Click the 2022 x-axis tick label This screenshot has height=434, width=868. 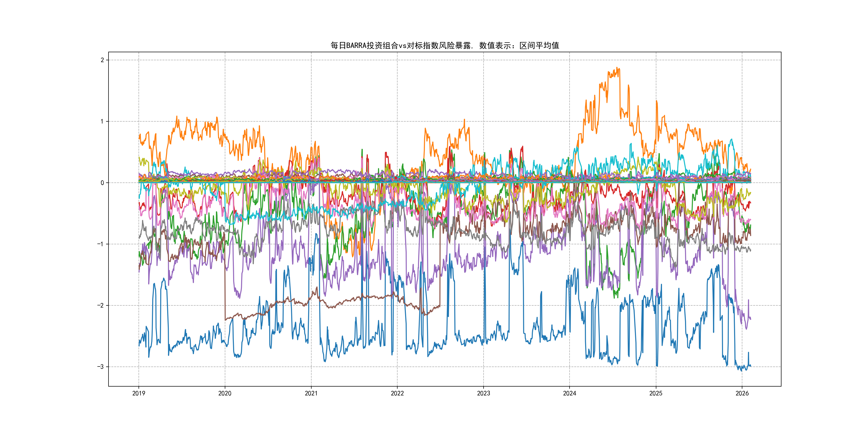(397, 393)
